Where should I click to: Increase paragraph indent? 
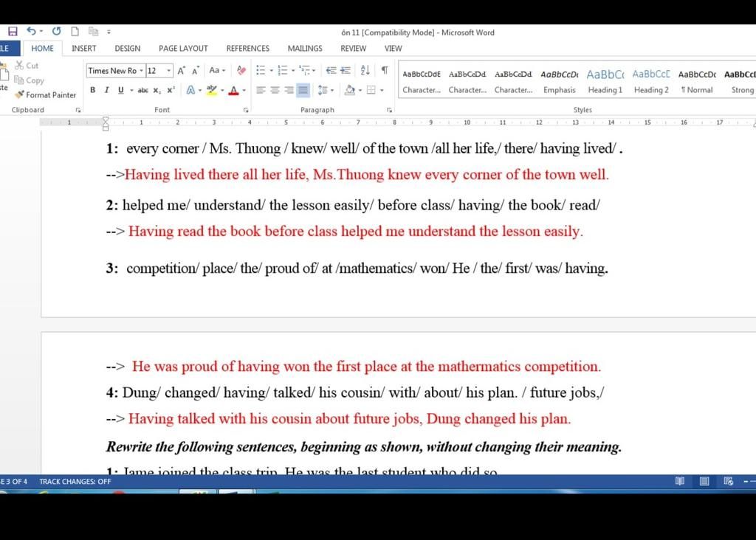point(346,70)
